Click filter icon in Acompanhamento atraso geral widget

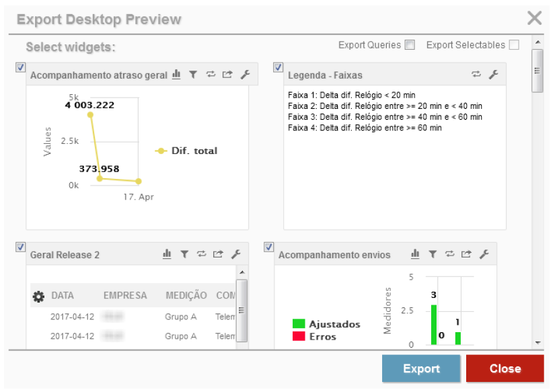pyautogui.click(x=193, y=75)
